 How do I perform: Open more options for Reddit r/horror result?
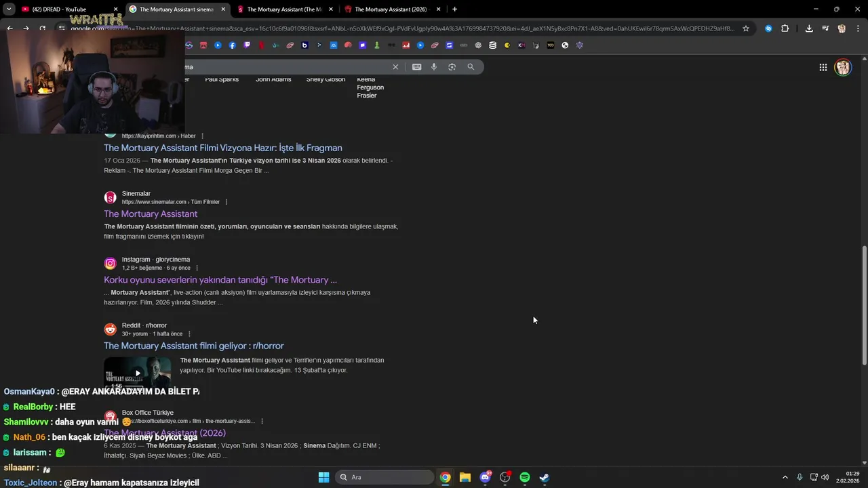pos(189,334)
